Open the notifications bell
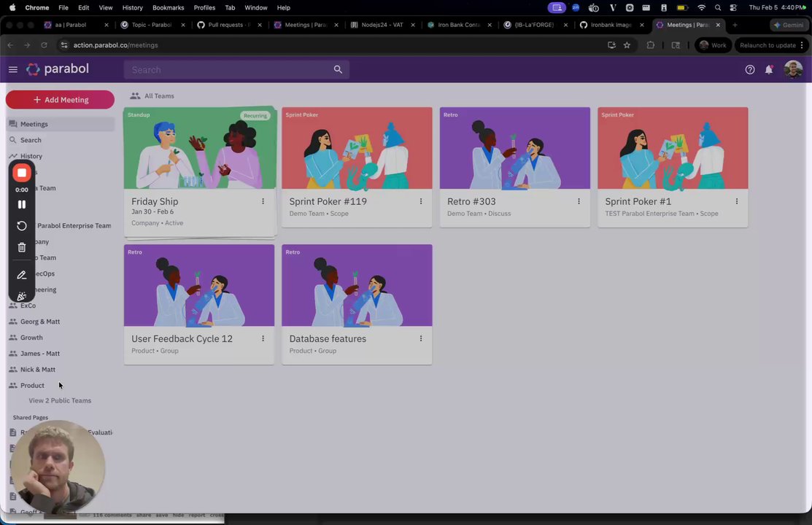Screen dimensions: 812x525 tap(769, 69)
